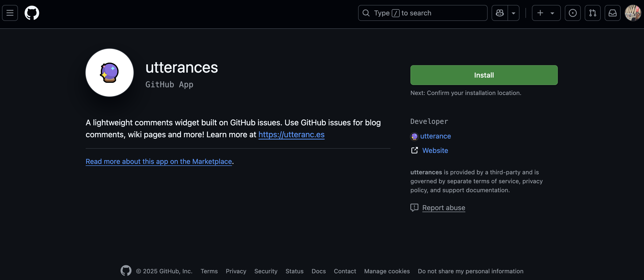This screenshot has width=644, height=280.
Task: Open the hamburger navigation menu
Action: 10,13
